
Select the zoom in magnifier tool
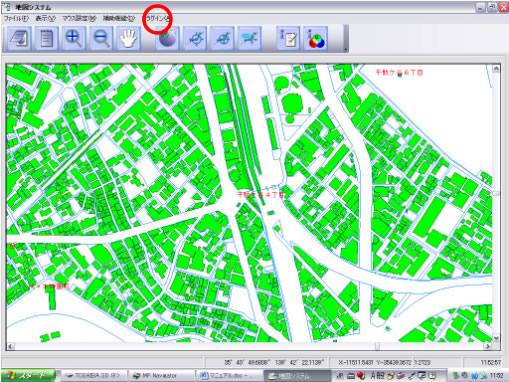[x=74, y=38]
